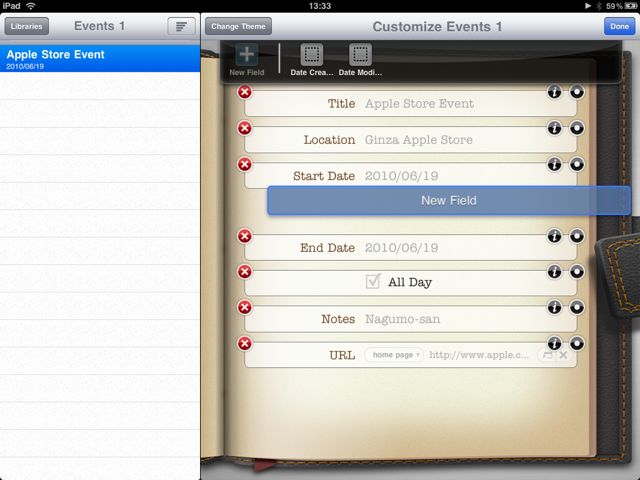This screenshot has height=480, width=640.
Task: Open the home page URL label dropdown
Action: click(x=394, y=355)
